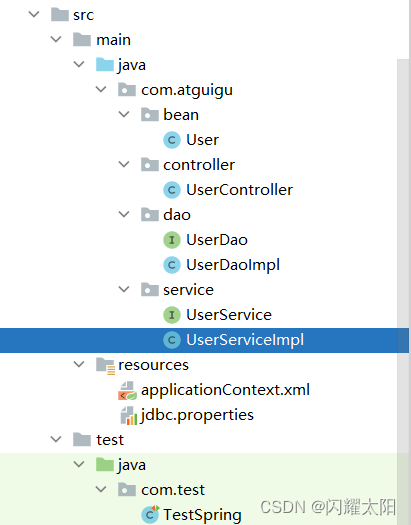The height and width of the screenshot is (525, 411).
Task: Click the UserDaoImpl class icon
Action: click(172, 265)
